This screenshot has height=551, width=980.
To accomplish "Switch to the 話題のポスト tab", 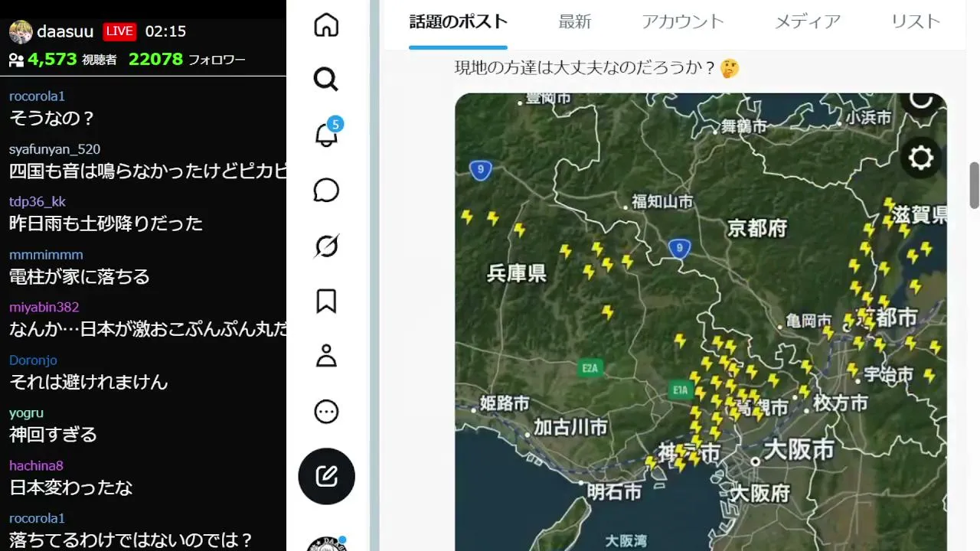I will (x=458, y=21).
